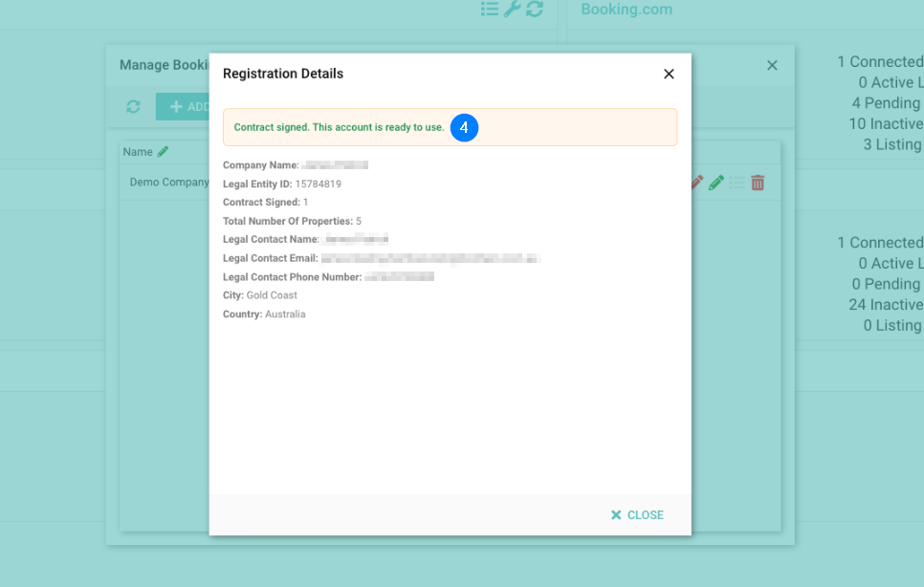Close the Registration Details dialog with X
Viewport: 924px width, 587px height.
coord(669,74)
